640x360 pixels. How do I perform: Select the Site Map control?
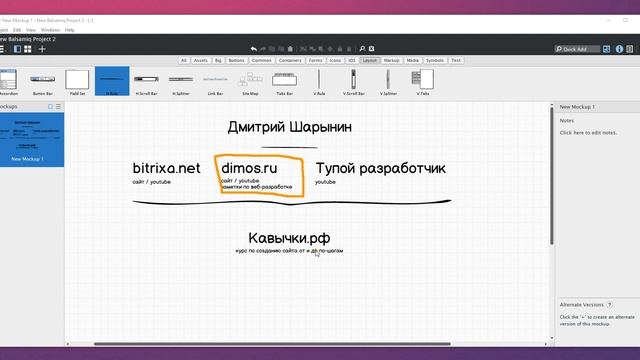click(250, 82)
